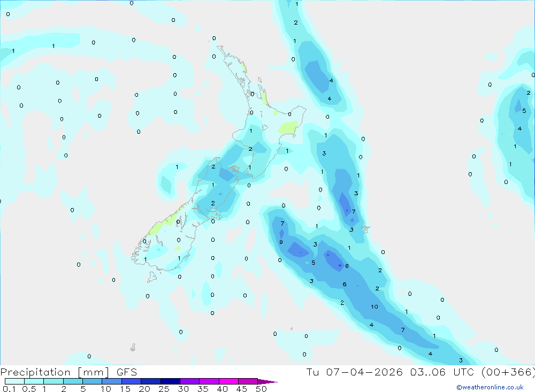535x392 pixels.
Task: Click the 1–2 mm legend color swatch
Action: (x=53, y=381)
